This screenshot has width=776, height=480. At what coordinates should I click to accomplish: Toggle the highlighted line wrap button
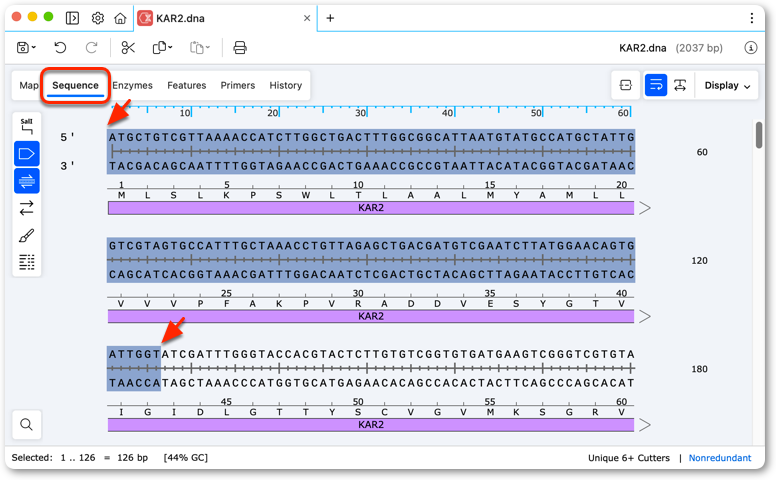click(656, 85)
